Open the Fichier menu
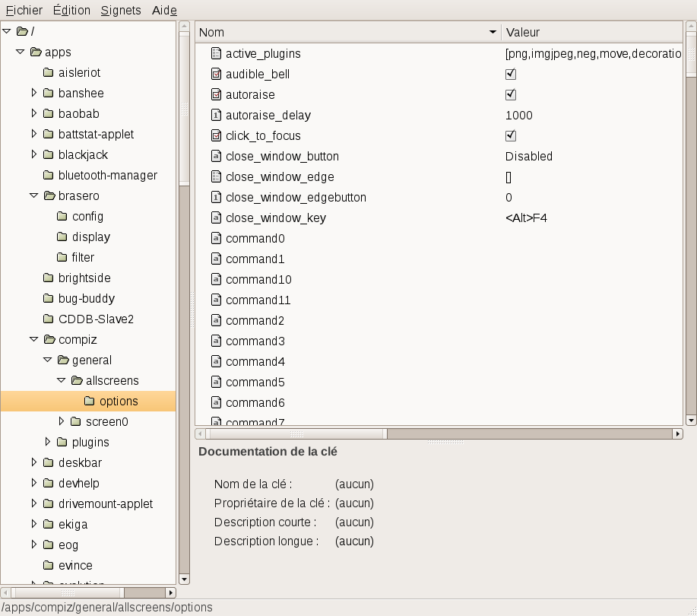Screen dimensions: 697x616 point(24,10)
